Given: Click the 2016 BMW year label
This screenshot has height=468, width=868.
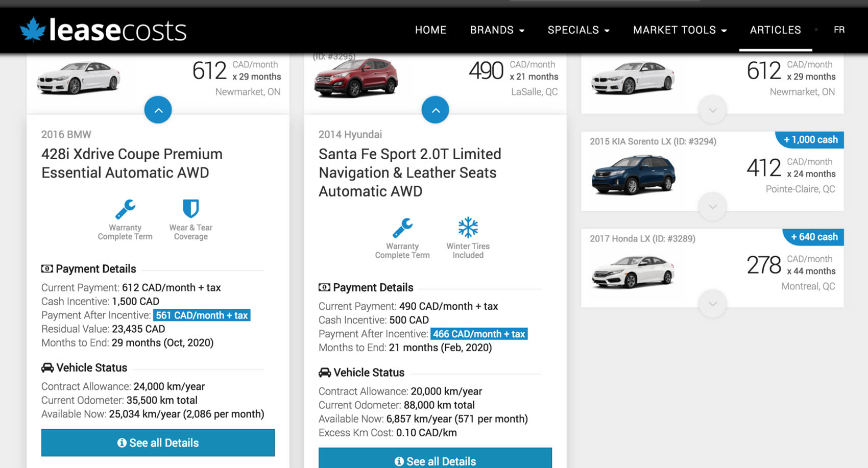Looking at the screenshot, I should 66,134.
